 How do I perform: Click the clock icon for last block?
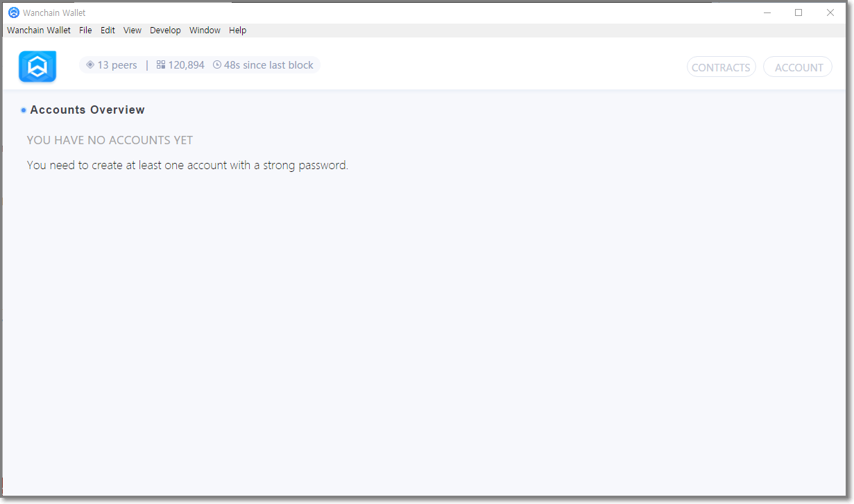pos(217,64)
